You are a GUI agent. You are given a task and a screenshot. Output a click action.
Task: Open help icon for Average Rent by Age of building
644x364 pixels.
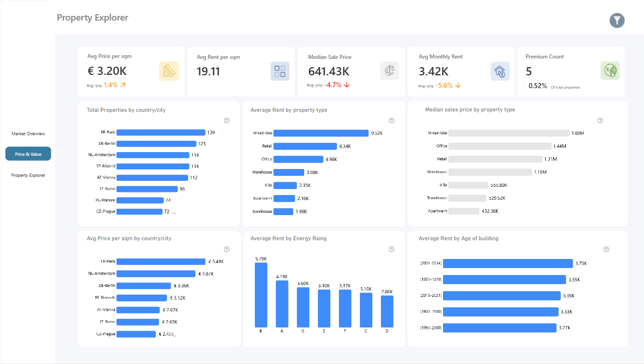pos(606,249)
